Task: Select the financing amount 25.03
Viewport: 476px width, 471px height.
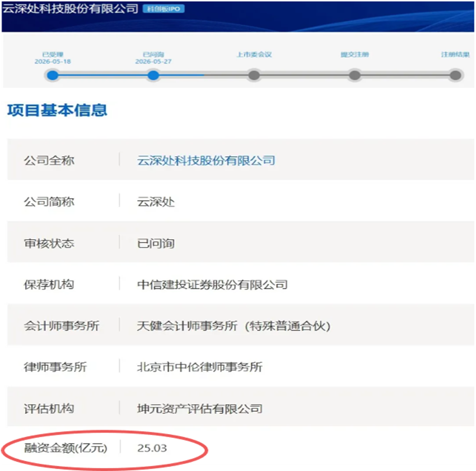Action: (152, 448)
